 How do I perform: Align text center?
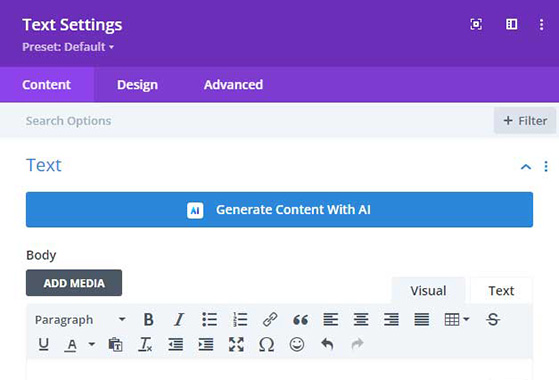(x=361, y=319)
